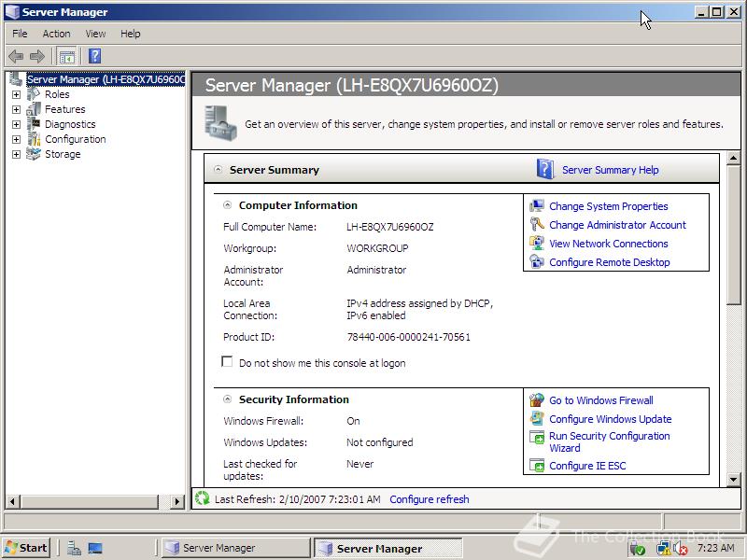Open the Server Summary Help link
This screenshot has height=560, width=747.
611,170
